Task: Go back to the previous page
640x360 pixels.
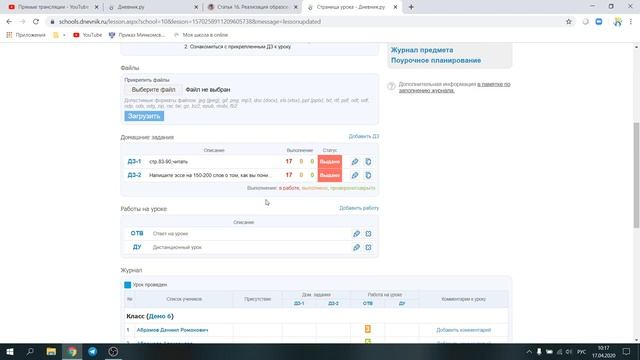Action: [x=9, y=22]
